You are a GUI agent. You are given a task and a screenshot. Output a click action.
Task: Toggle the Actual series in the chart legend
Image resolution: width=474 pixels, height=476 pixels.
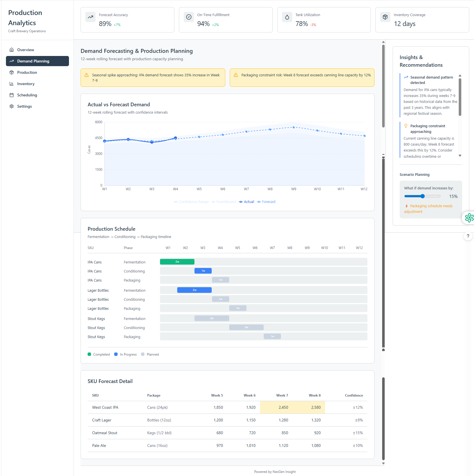click(x=246, y=202)
